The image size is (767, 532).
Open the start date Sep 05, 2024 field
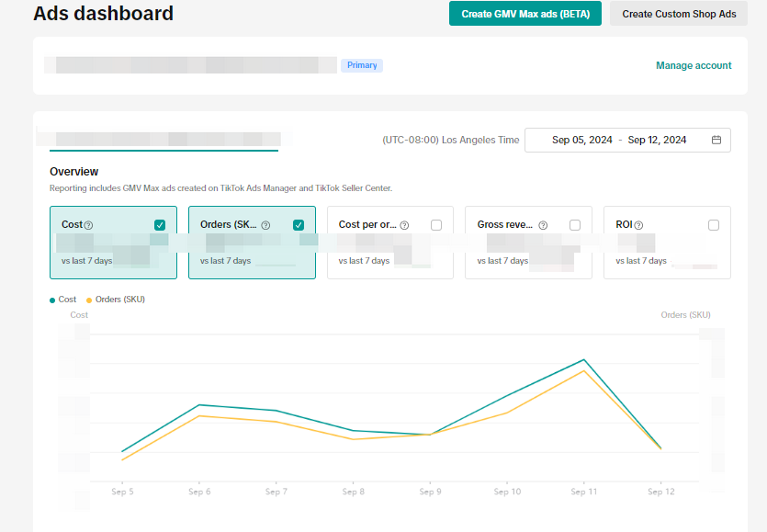pyautogui.click(x=581, y=141)
